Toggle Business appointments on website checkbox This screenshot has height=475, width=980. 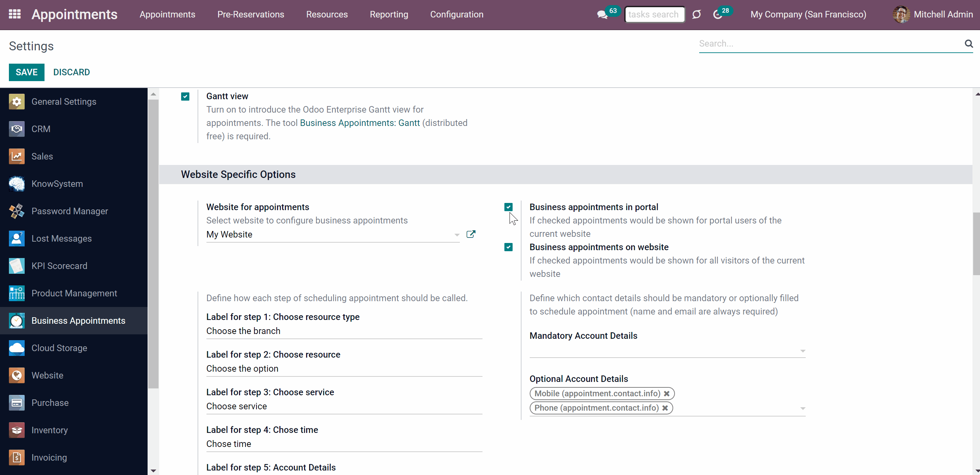tap(508, 247)
